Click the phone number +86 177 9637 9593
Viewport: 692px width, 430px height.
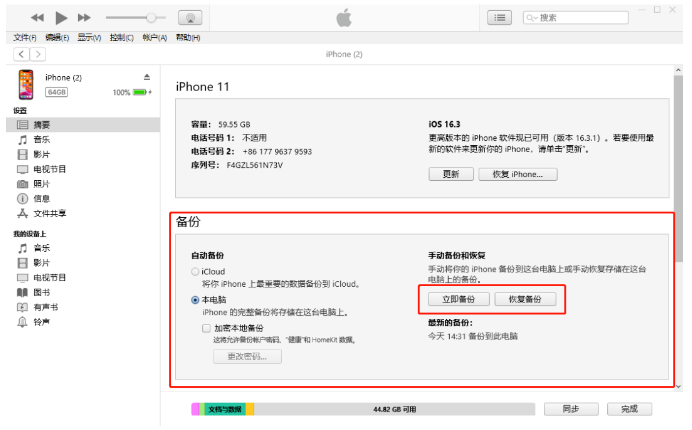pyautogui.click(x=277, y=152)
